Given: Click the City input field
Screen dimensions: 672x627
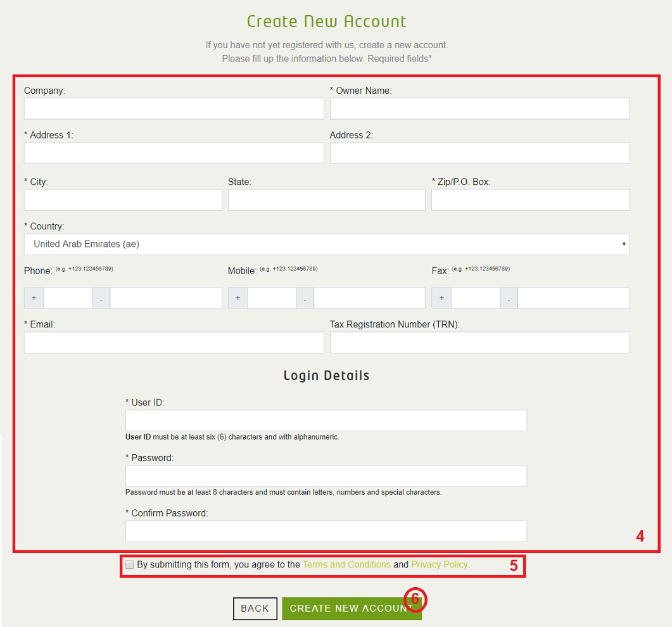Looking at the screenshot, I should 123,200.
